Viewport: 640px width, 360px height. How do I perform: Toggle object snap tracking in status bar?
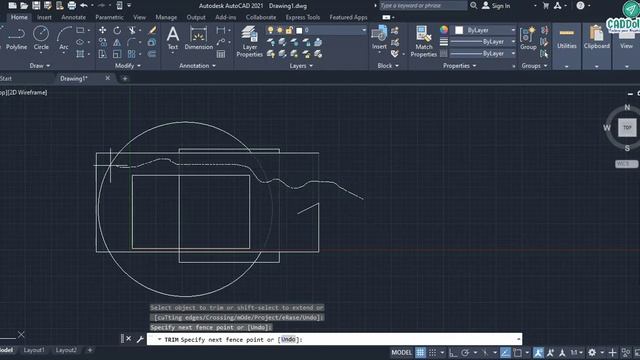tap(505, 352)
